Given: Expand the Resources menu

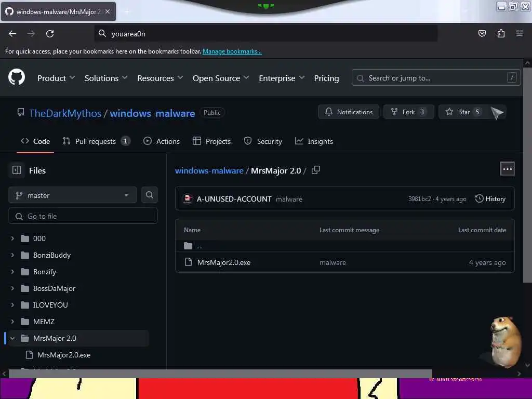Looking at the screenshot, I should tap(160, 78).
